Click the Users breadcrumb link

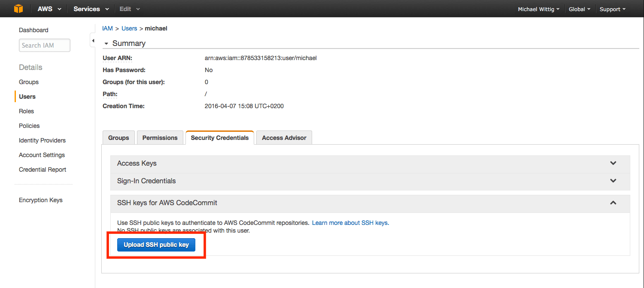129,28
